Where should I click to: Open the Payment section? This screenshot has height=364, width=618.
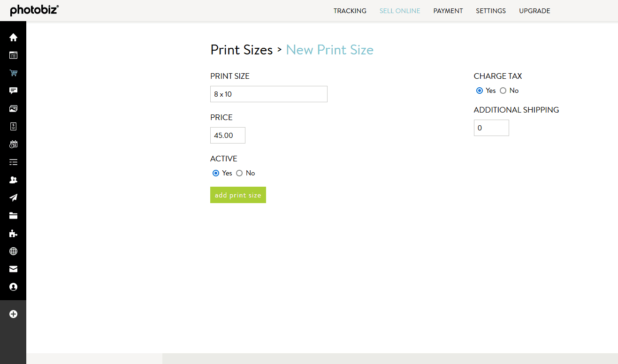click(x=448, y=10)
